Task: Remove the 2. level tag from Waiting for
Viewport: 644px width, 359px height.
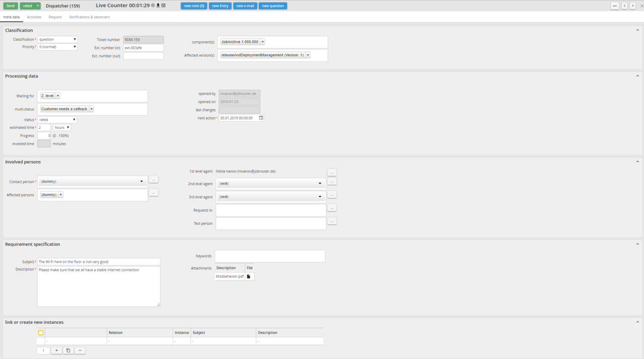Action: pyautogui.click(x=57, y=95)
